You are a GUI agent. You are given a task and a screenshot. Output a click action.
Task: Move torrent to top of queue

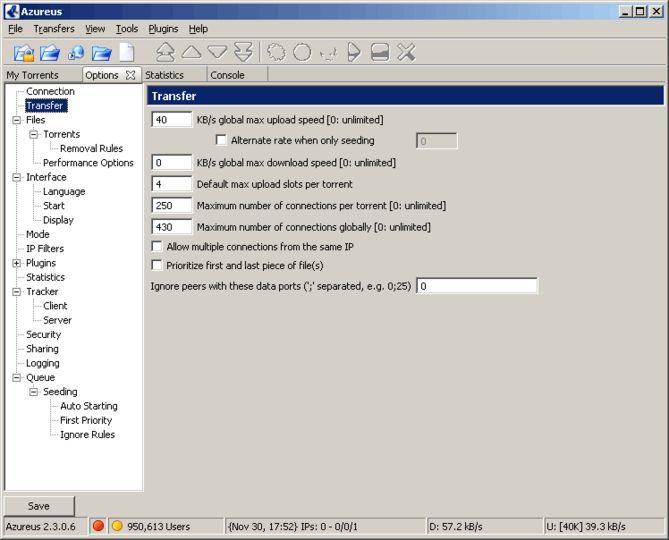tap(165, 52)
